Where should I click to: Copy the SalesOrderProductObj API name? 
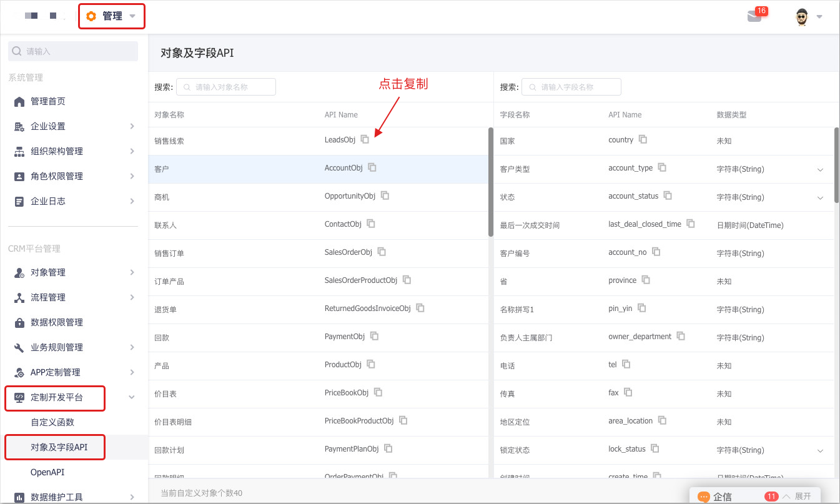pos(407,280)
